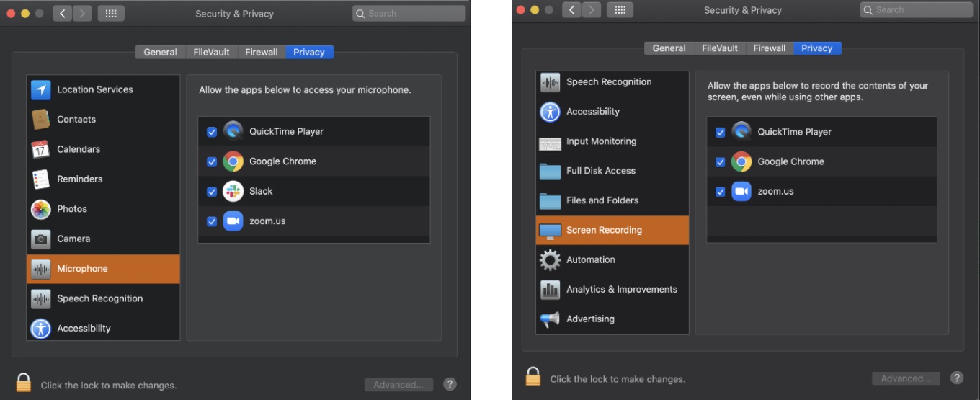The width and height of the screenshot is (980, 400).
Task: Go back in right window toolbar
Action: [x=572, y=10]
